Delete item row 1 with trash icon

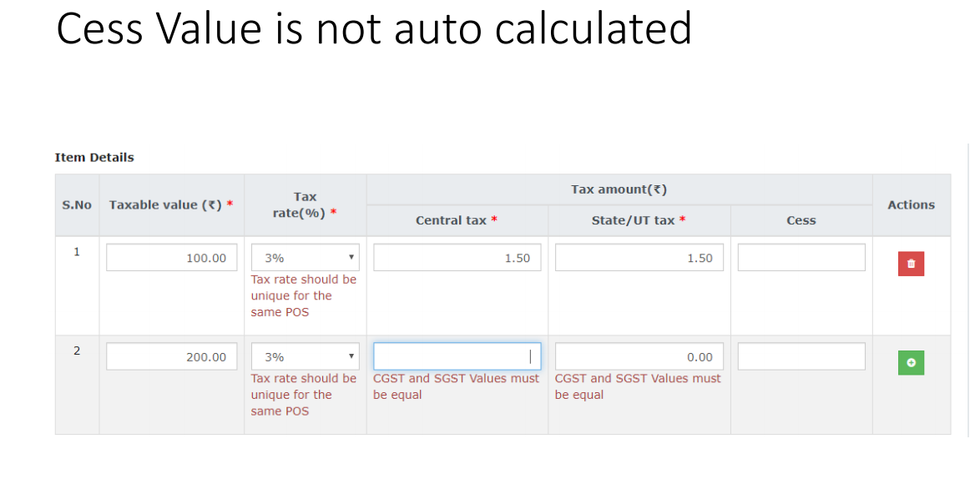(x=911, y=264)
